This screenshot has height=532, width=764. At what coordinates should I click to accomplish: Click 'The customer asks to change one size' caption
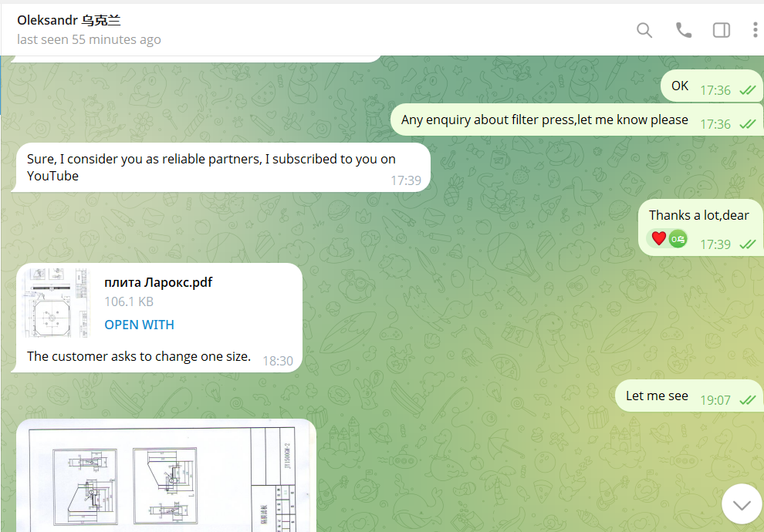coord(139,356)
